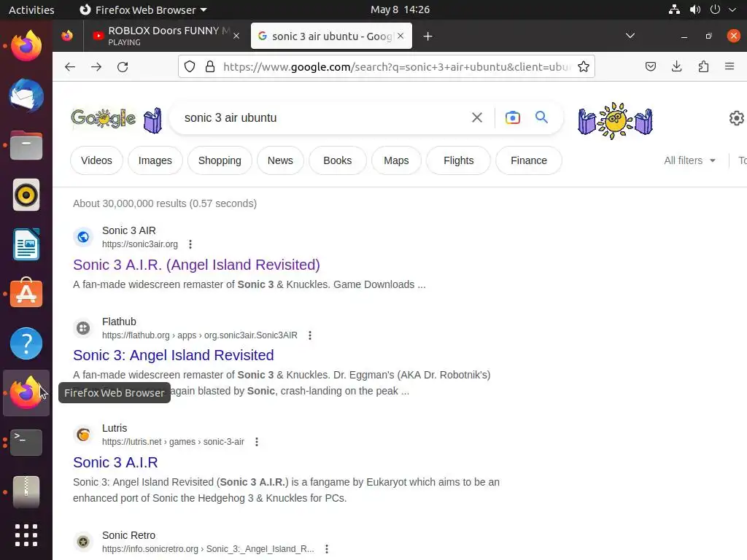Close the sonic 3 air ubuntu tab
The image size is (747, 560).
point(400,36)
